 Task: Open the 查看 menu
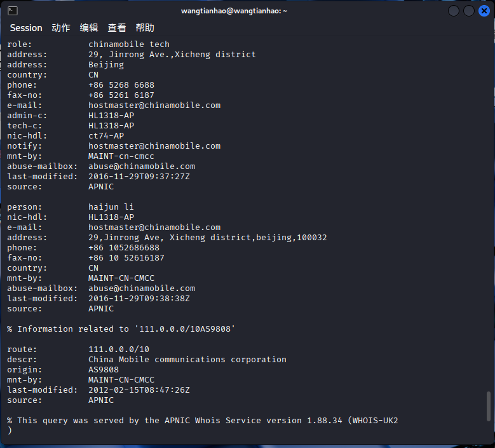(117, 28)
